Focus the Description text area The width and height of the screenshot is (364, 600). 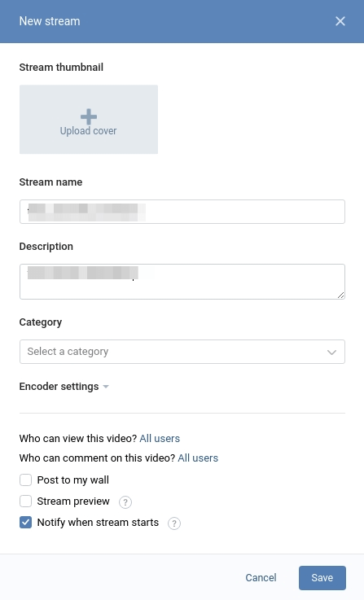(182, 282)
